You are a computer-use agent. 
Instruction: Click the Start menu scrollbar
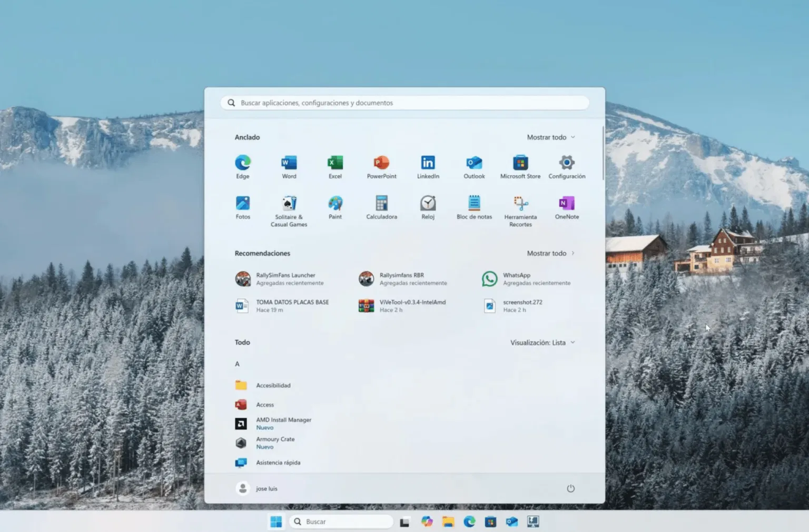coord(603,154)
